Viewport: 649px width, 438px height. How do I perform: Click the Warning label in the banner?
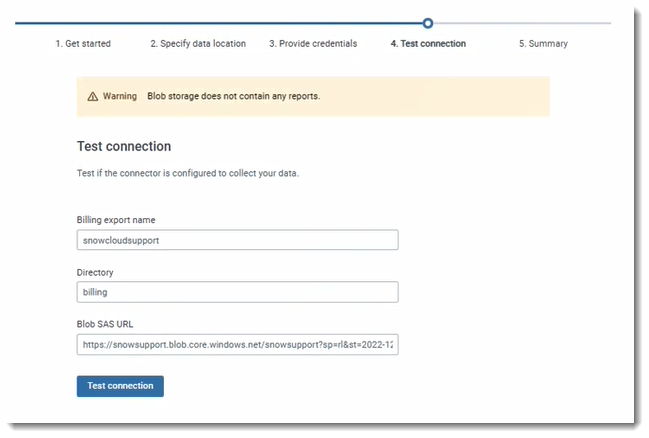pyautogui.click(x=120, y=96)
